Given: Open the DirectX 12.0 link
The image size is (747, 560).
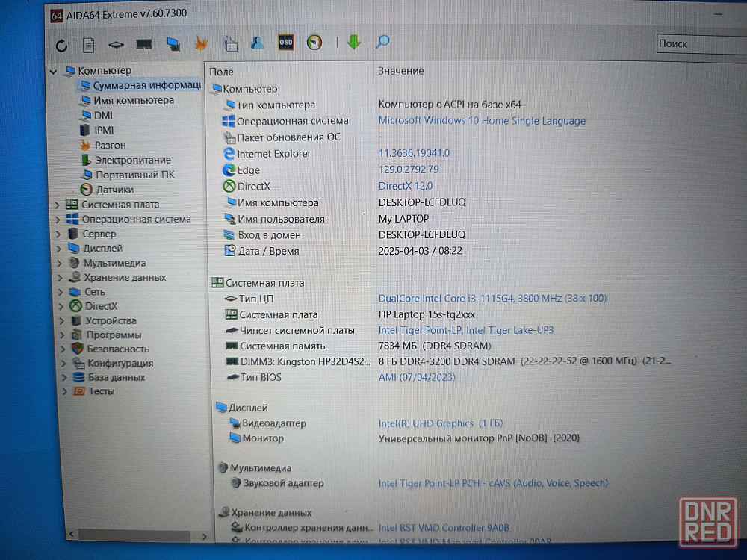Looking at the screenshot, I should click(x=406, y=186).
